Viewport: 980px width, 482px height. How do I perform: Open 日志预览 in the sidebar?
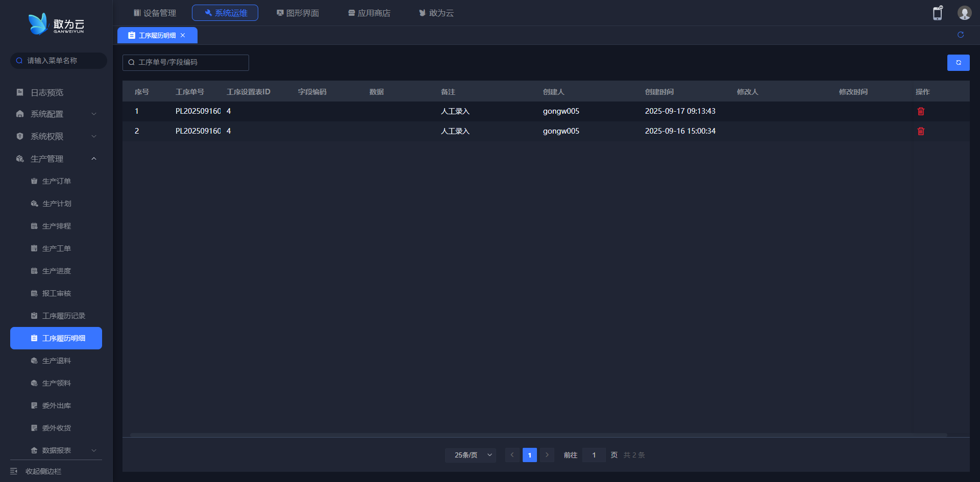point(56,92)
